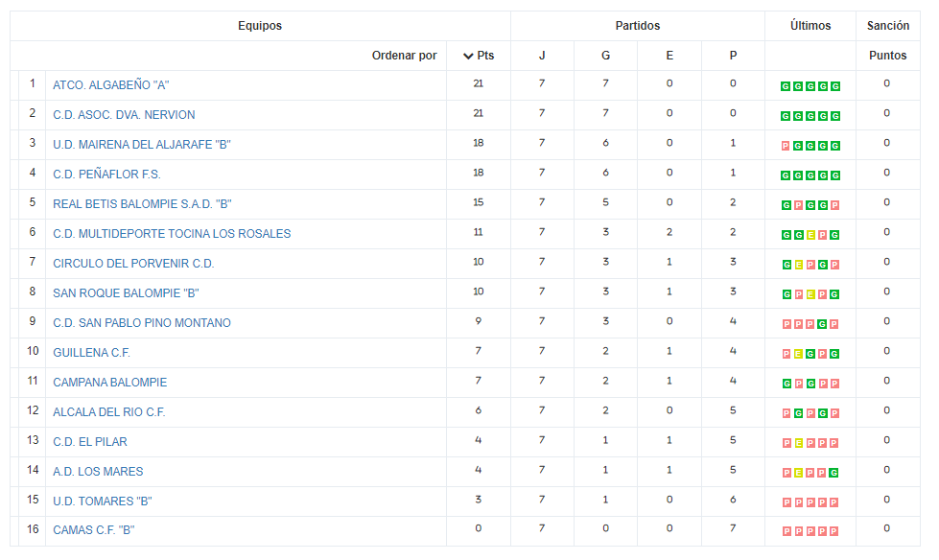The image size is (939, 560).
Task: Click last red P badge of Real Betis row
Action: tap(834, 205)
